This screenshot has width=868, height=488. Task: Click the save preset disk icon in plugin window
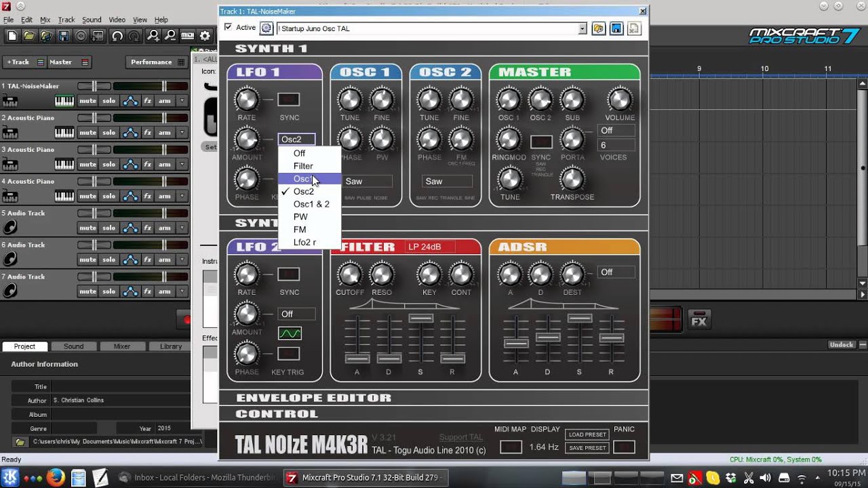tap(616, 28)
